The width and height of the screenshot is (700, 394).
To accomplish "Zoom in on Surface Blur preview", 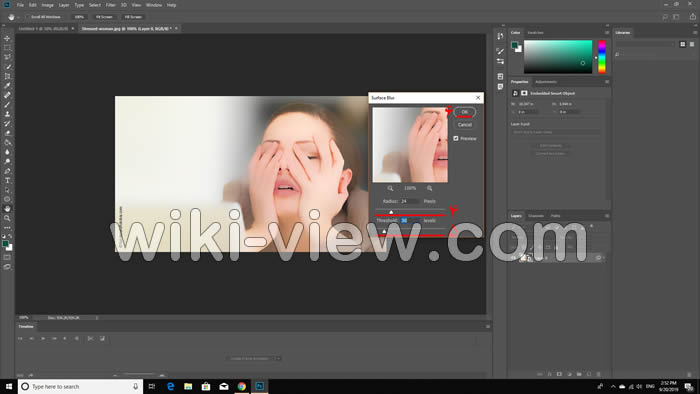I will (x=429, y=188).
